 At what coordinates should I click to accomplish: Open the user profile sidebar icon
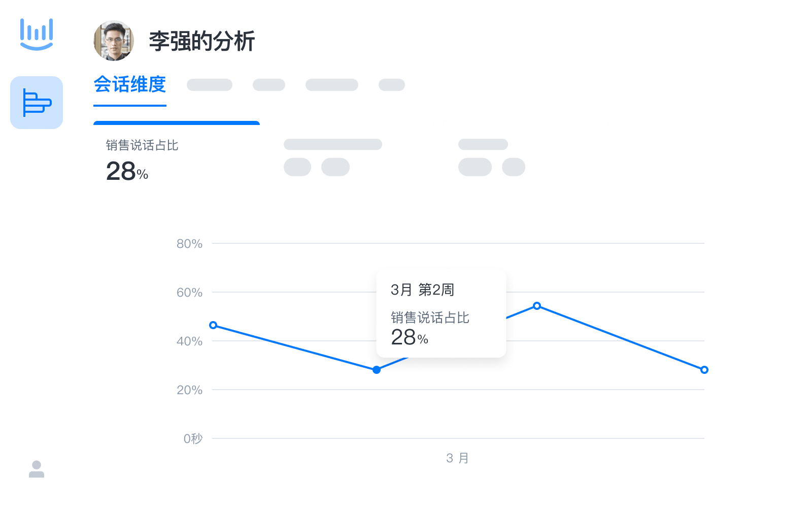(x=37, y=469)
